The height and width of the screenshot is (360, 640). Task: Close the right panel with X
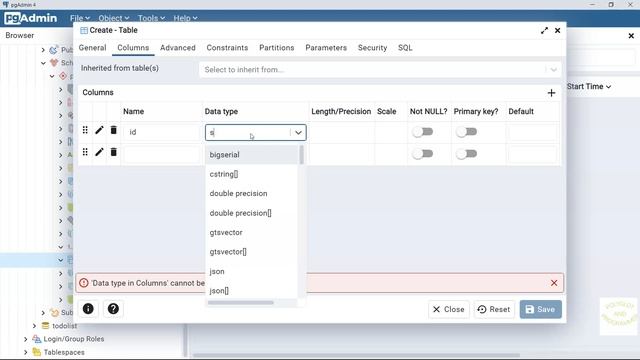click(631, 36)
